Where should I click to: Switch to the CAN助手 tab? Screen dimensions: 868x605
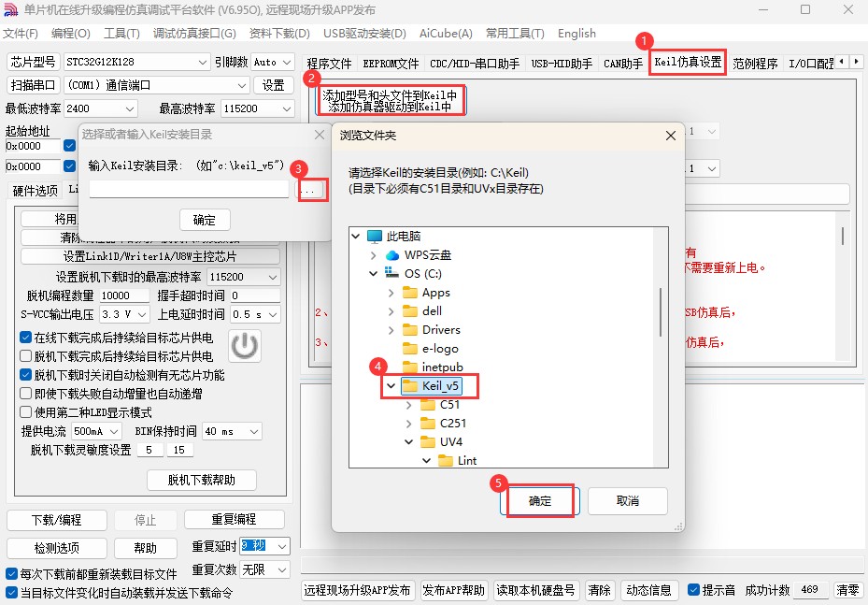[x=623, y=64]
